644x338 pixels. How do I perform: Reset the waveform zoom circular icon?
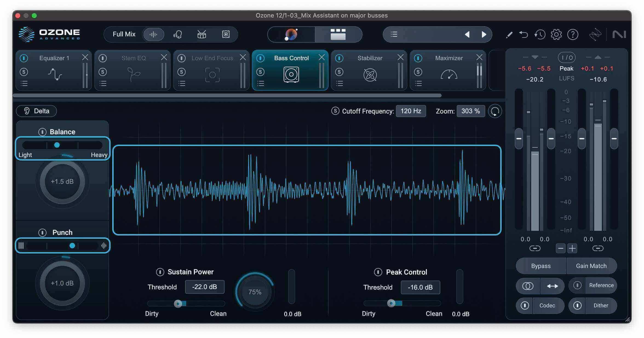click(x=495, y=111)
